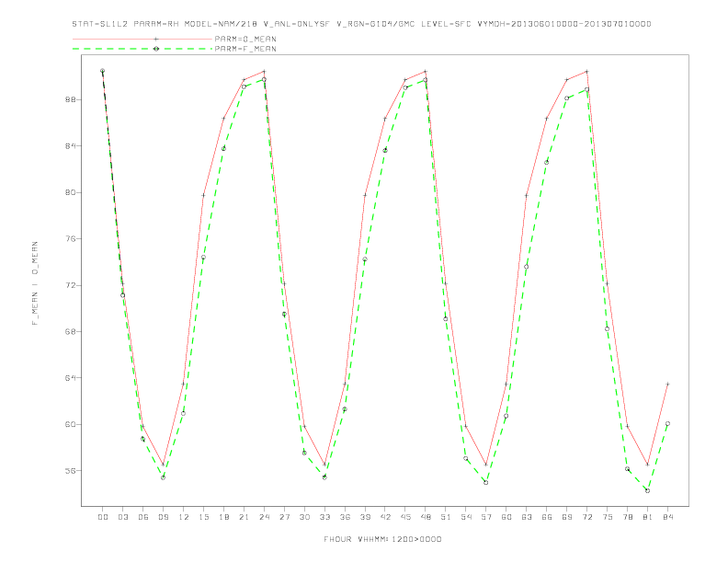Screen dimensions: 728x563
Task: Click the x-axis tick label 12
Action: 184,517
